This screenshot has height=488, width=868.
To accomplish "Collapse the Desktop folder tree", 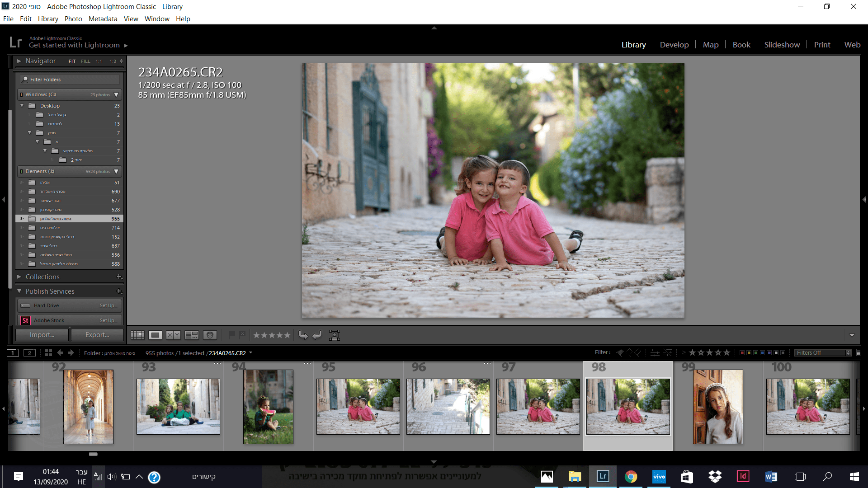I will (22, 105).
